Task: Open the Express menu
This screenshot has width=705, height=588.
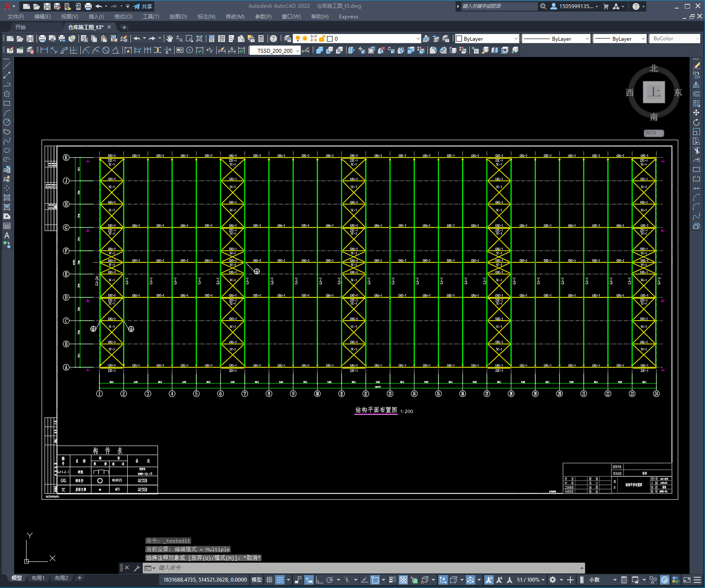Action: click(x=348, y=17)
